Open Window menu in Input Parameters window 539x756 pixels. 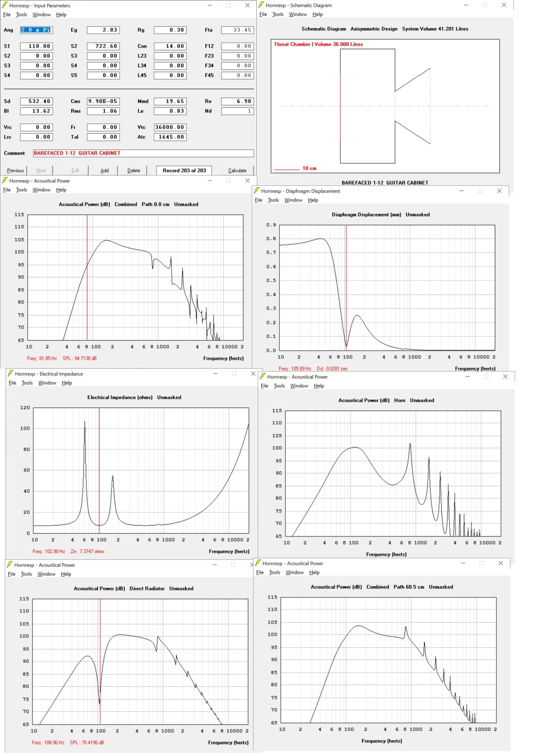pos(41,14)
